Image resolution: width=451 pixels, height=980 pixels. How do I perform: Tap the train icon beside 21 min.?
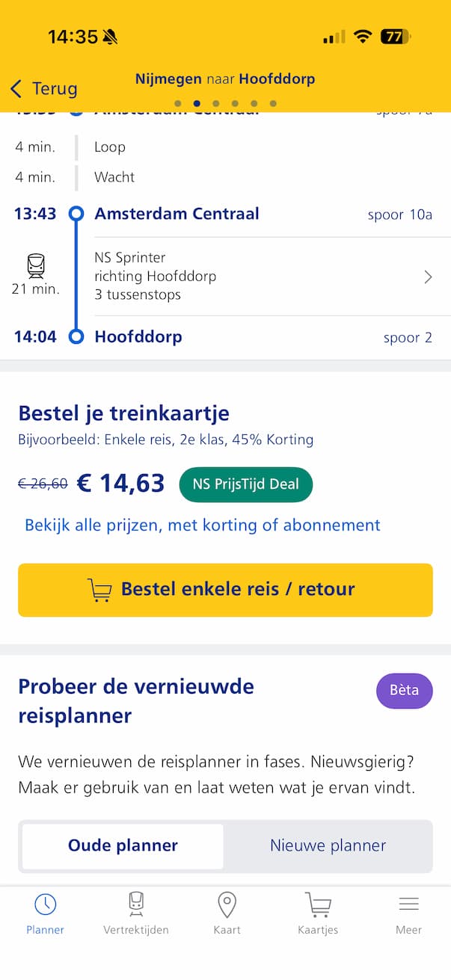point(34,265)
